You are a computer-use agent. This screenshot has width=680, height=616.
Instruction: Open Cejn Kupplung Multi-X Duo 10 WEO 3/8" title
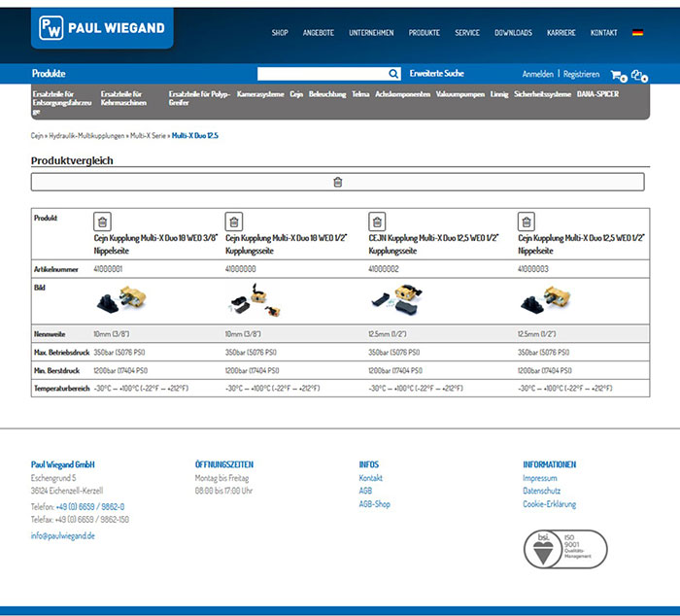(x=155, y=244)
